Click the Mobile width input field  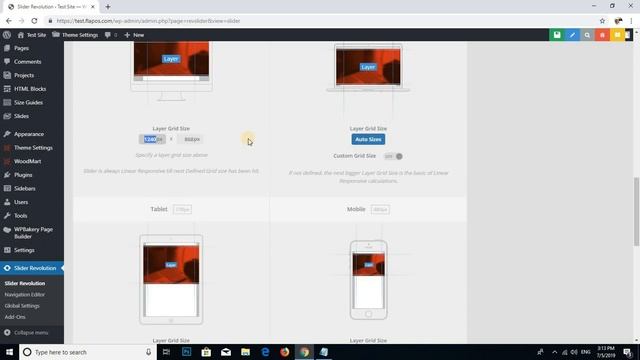point(380,209)
